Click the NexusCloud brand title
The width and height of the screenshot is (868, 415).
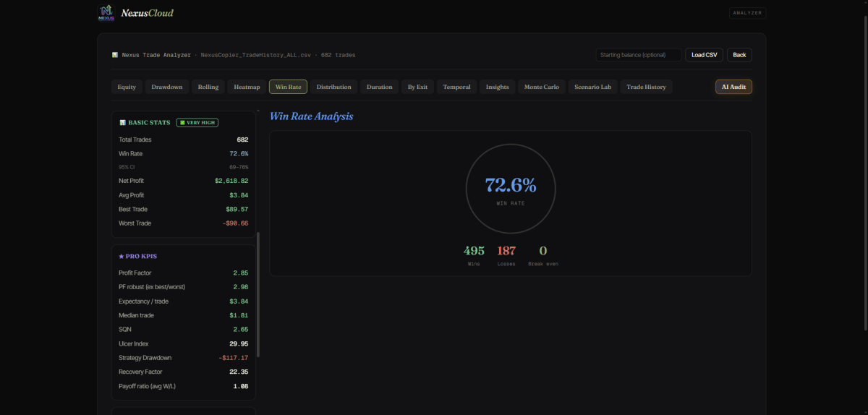pyautogui.click(x=148, y=13)
